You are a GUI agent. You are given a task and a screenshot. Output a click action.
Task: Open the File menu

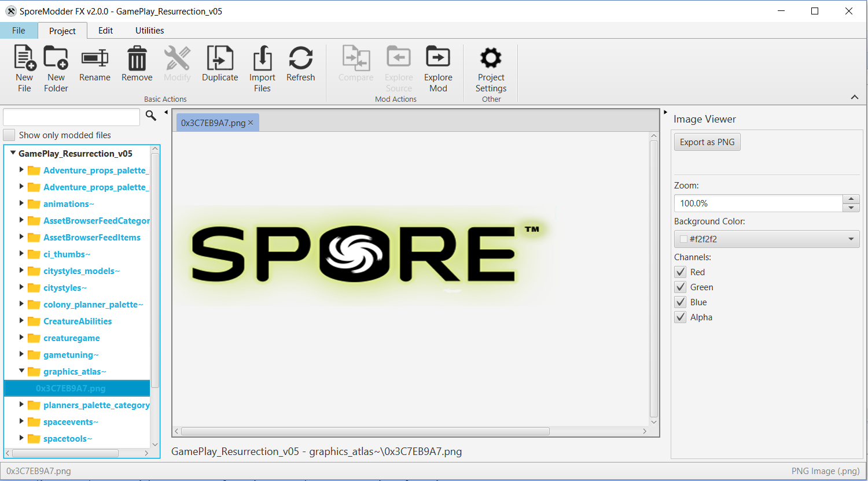pos(19,30)
